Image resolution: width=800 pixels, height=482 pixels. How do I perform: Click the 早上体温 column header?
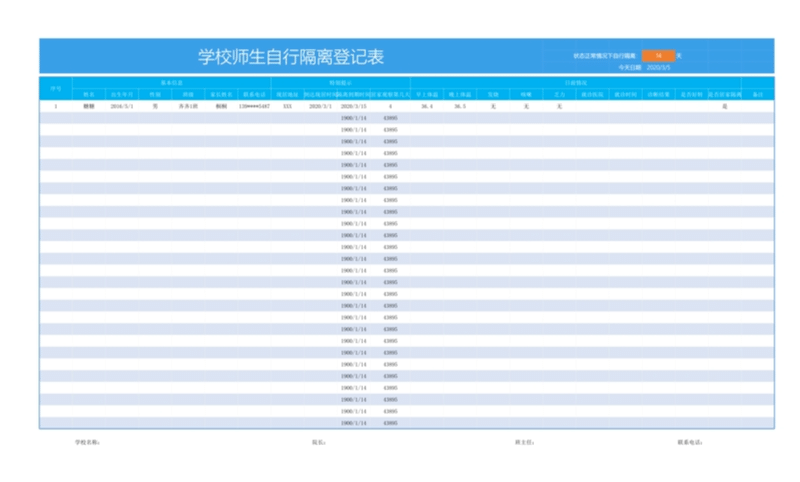point(426,94)
